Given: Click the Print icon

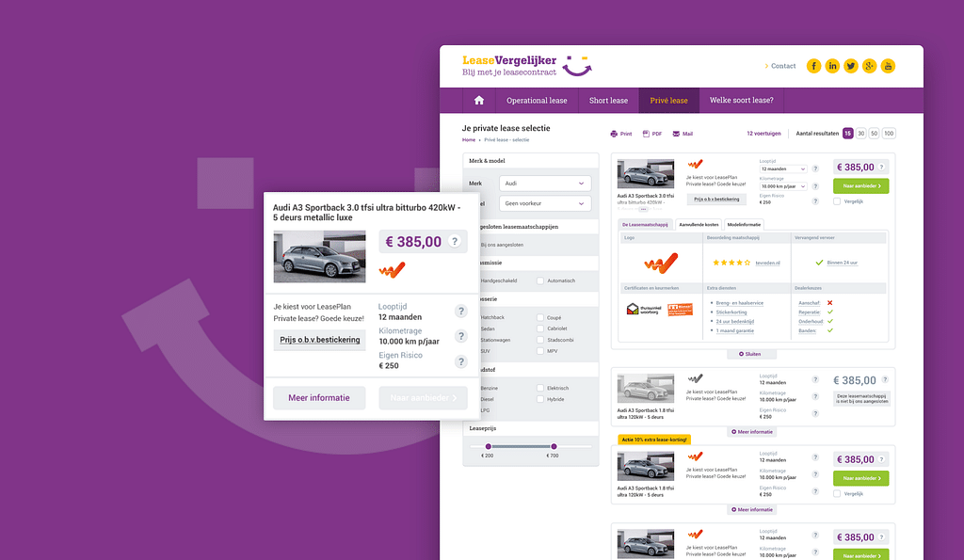Looking at the screenshot, I should pos(615,135).
